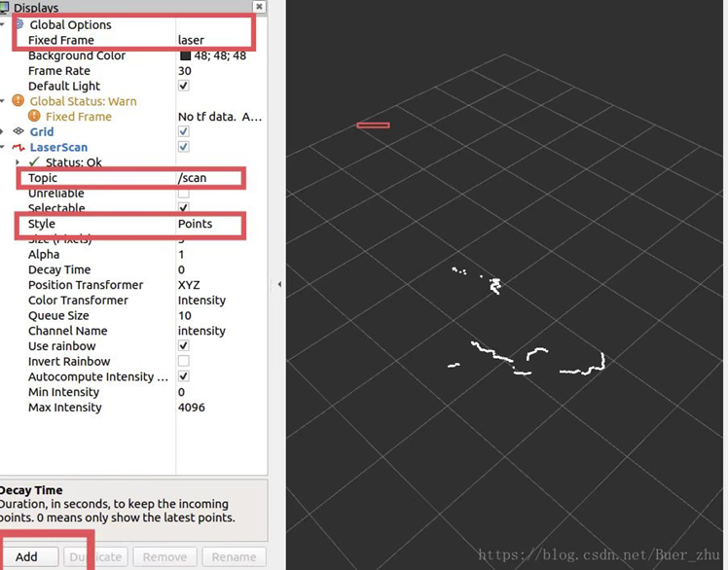This screenshot has height=570, width=728.
Task: Click the Global Status warning icon
Action: point(18,100)
